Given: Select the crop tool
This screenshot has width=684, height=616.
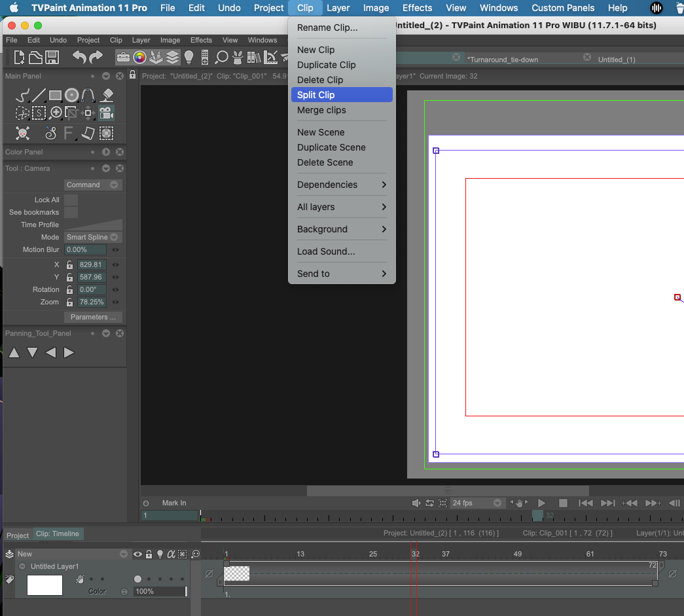Looking at the screenshot, I should 71,113.
